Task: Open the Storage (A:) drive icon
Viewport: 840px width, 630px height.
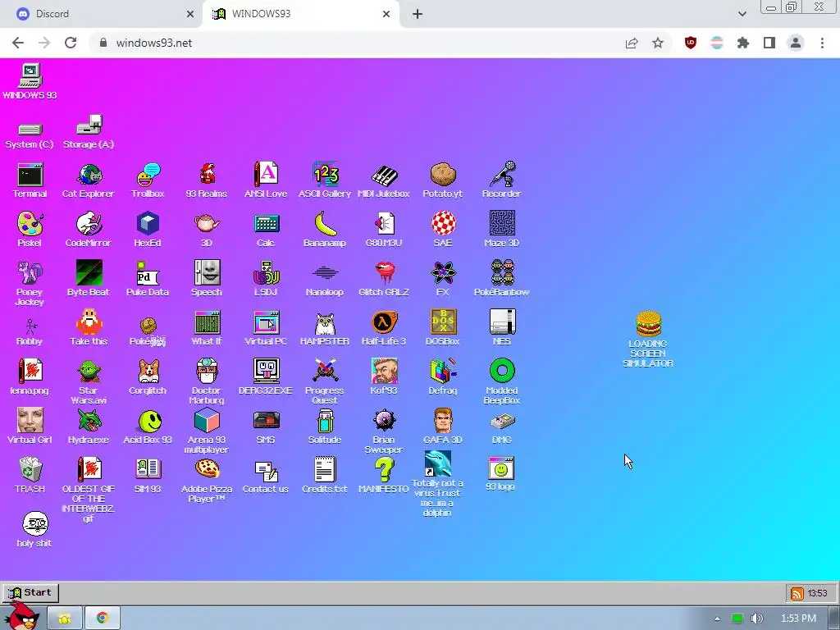Action: (89, 132)
